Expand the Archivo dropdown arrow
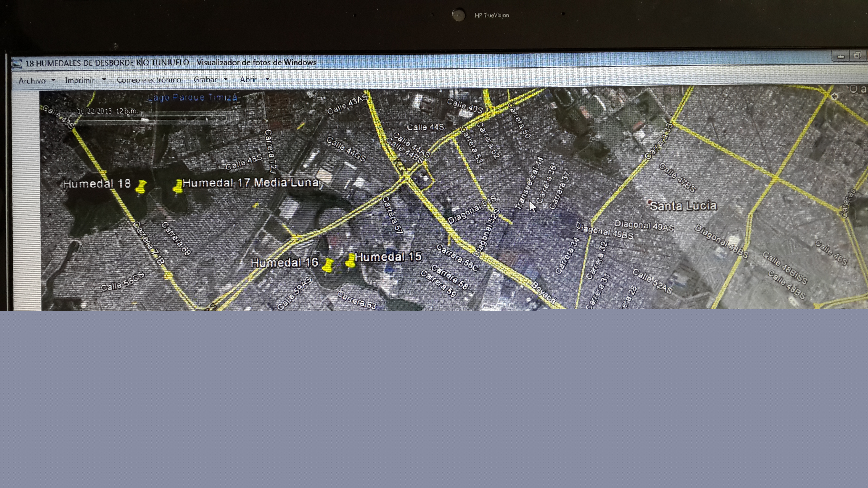 (53, 80)
